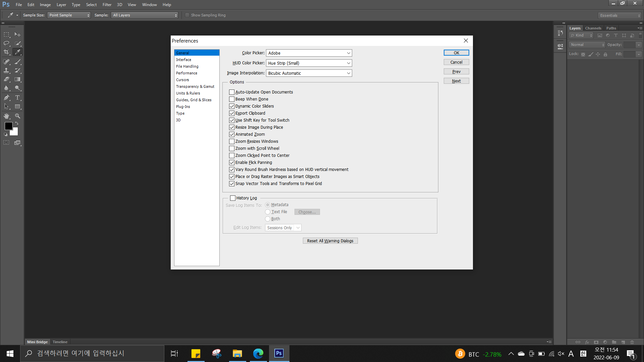644x362 pixels.
Task: Click the foreground color swatch
Action: point(8,126)
